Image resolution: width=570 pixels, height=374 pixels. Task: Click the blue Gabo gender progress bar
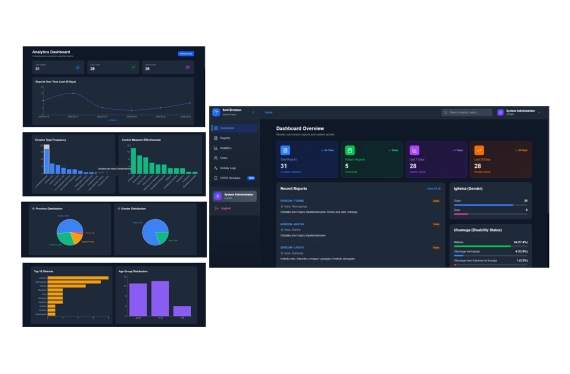(x=483, y=205)
